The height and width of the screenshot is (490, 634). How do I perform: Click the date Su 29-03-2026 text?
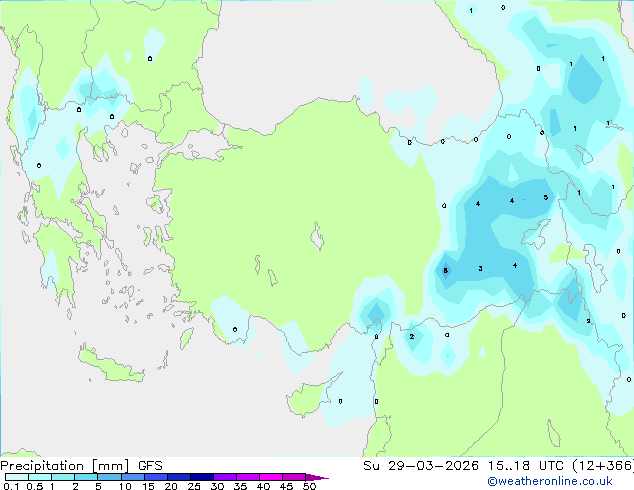click(x=421, y=466)
